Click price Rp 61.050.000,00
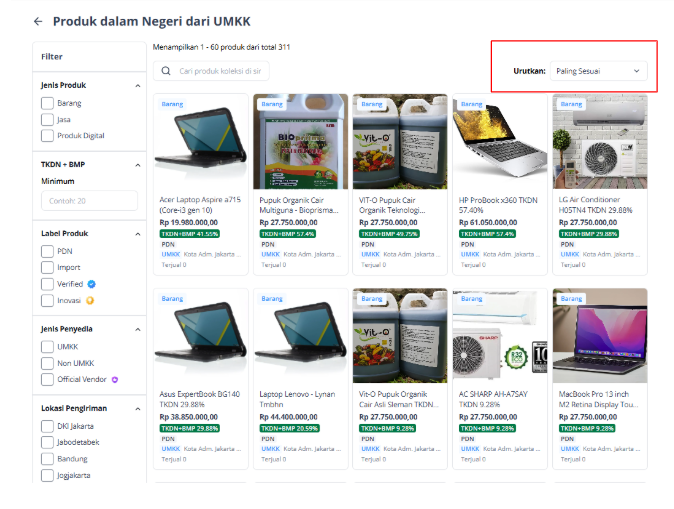Screen dimensions: 674x509 488,223
